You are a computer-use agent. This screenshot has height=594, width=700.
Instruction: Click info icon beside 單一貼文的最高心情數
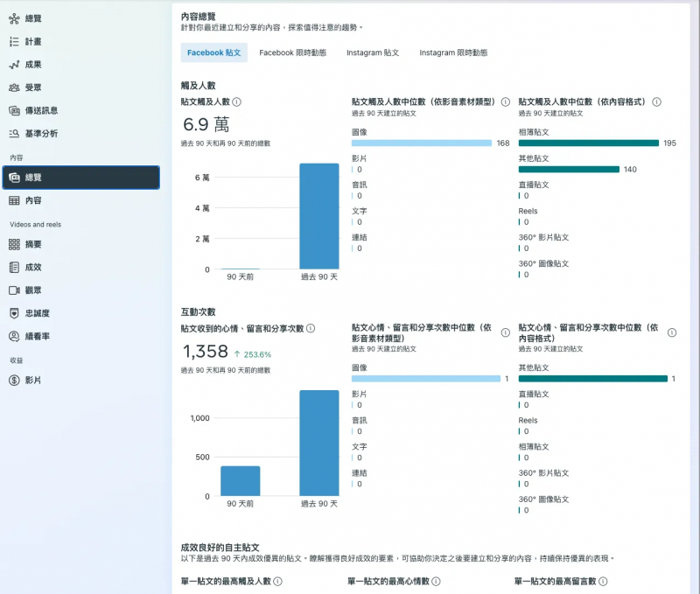(x=436, y=581)
